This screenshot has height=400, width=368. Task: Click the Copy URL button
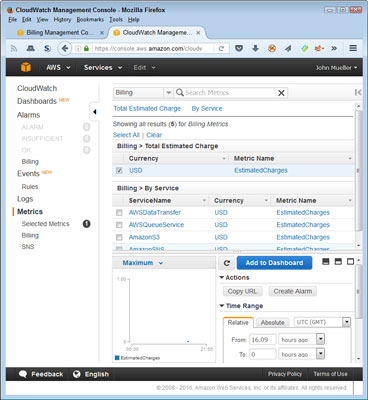point(242,291)
